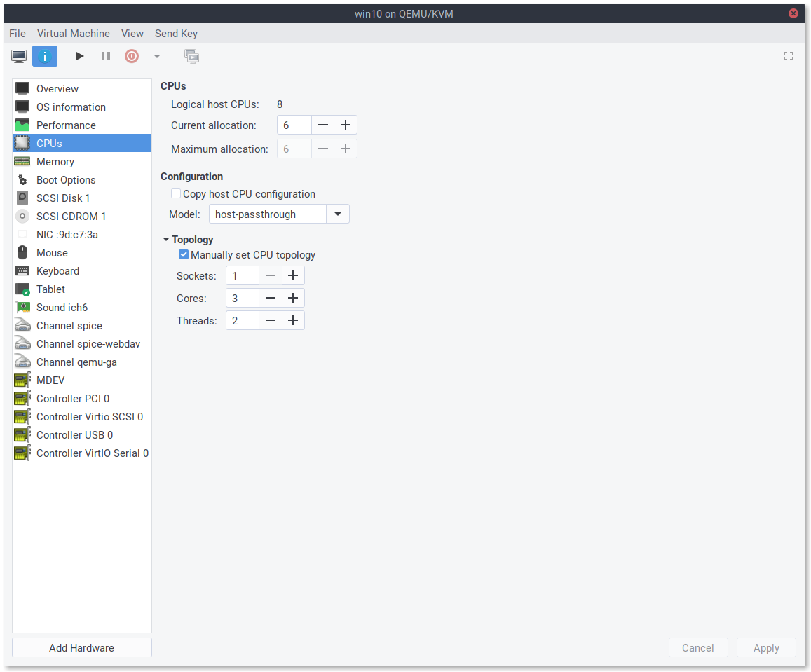
Task: Power on the virtual machine
Action: coord(80,56)
